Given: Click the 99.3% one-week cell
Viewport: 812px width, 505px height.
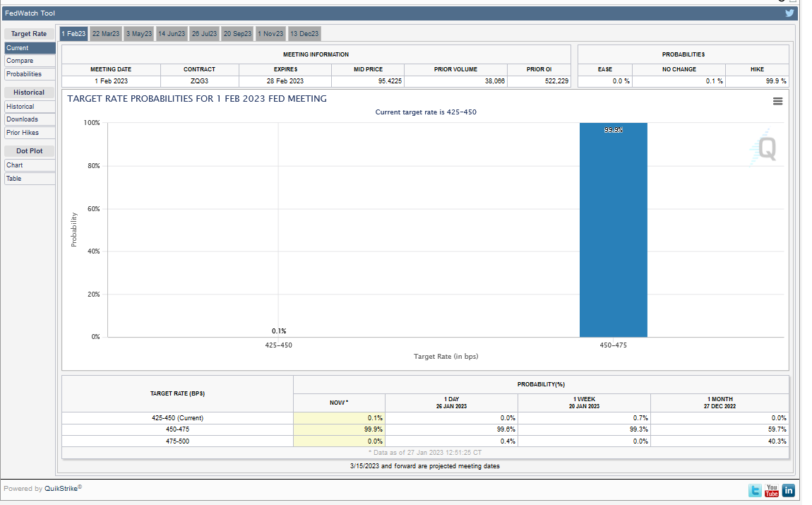Looking at the screenshot, I should click(x=584, y=429).
